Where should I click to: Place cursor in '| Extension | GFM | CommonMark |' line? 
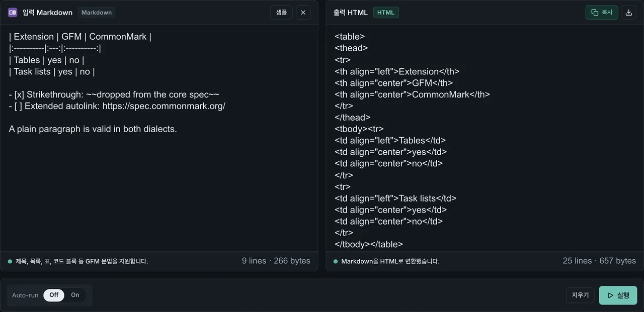click(80, 37)
